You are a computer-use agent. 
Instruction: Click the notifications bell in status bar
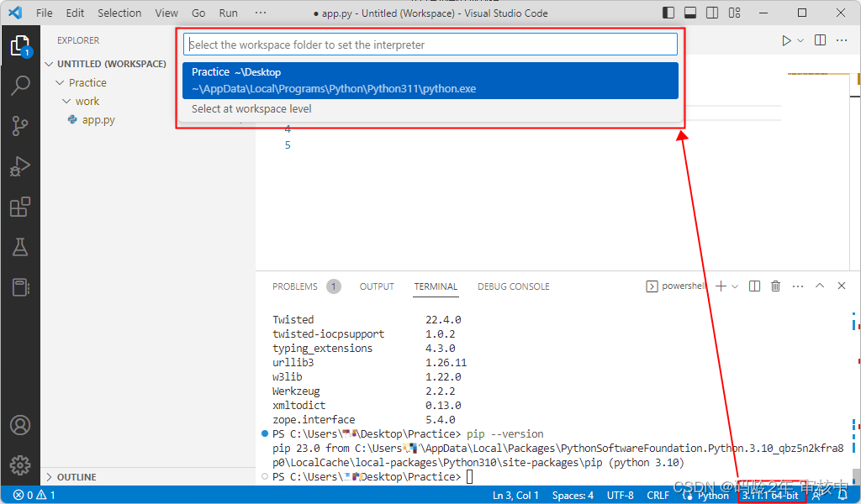843,496
